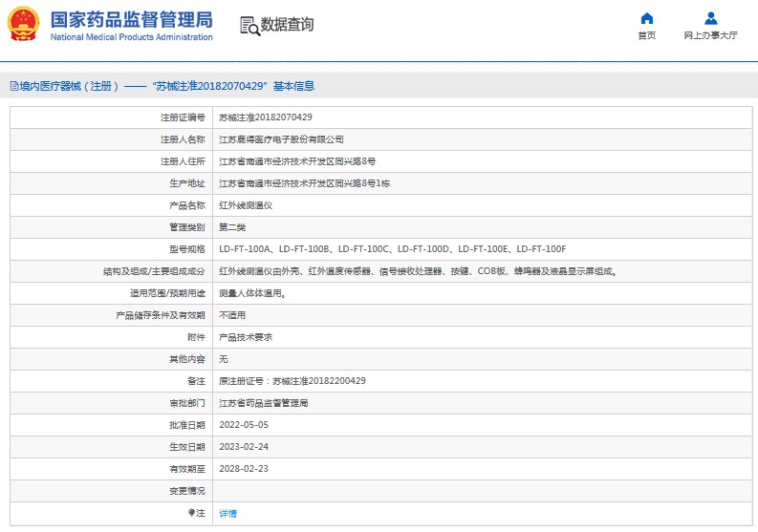Click the 变更情况 label
Image resolution: width=758 pixels, height=532 pixels.
pyautogui.click(x=187, y=491)
